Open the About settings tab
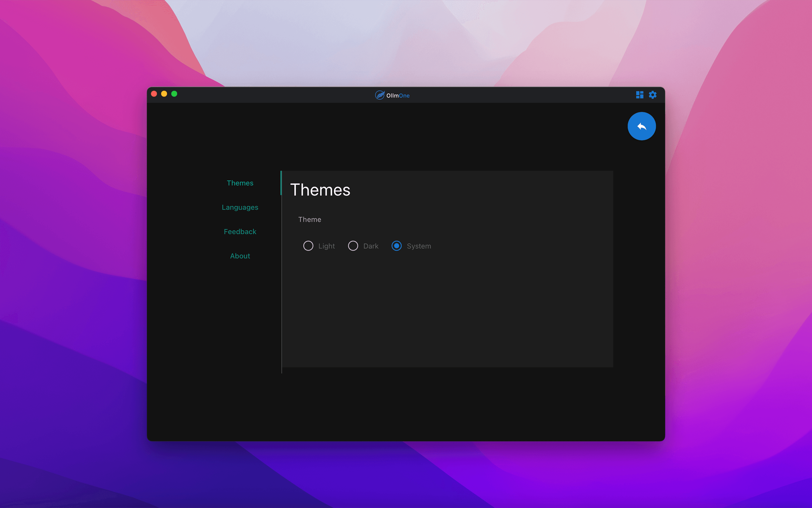This screenshot has width=812, height=508. 240,256
